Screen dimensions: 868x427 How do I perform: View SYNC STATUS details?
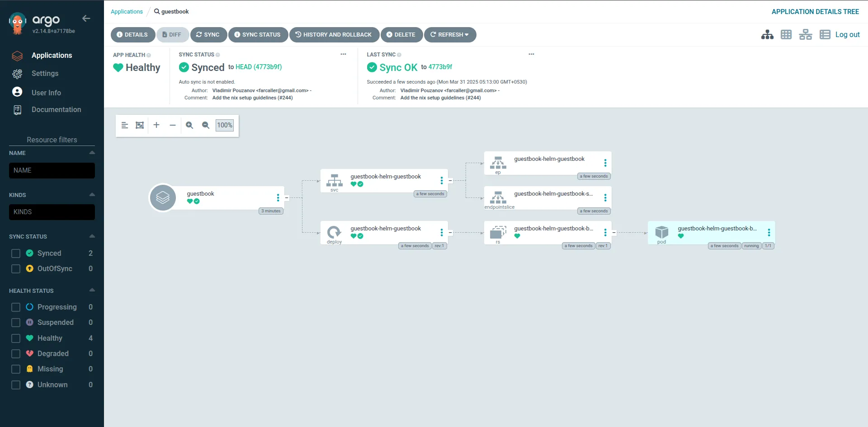pos(258,34)
